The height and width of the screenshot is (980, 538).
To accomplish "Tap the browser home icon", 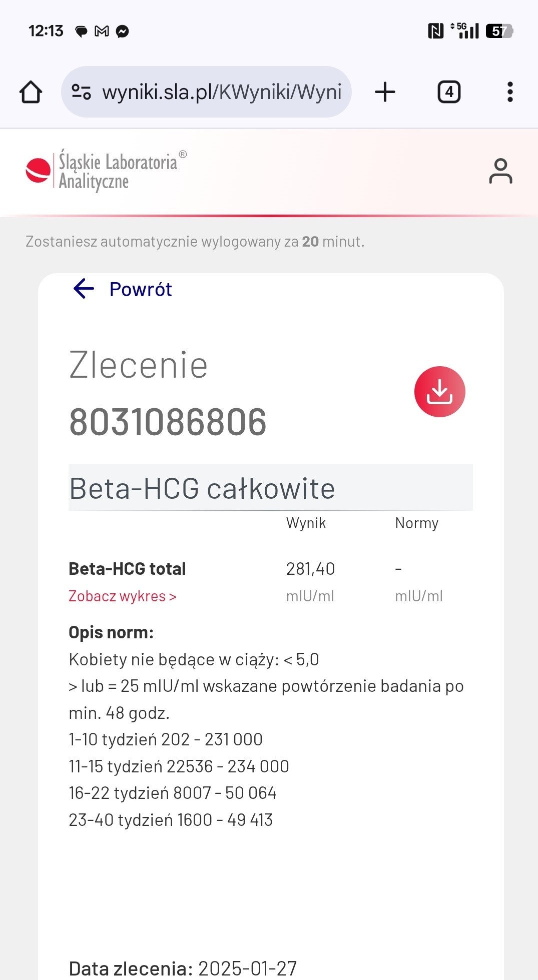I will click(31, 92).
